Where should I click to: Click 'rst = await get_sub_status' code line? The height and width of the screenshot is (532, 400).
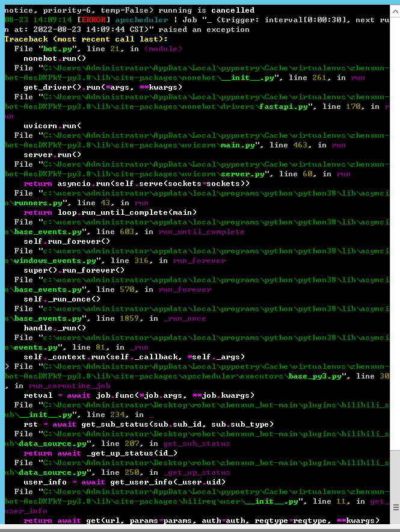(149, 424)
